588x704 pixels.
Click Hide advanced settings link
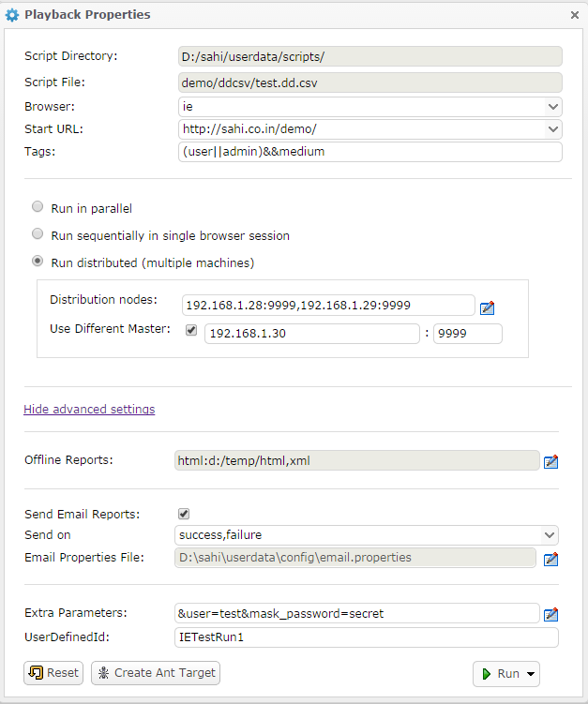89,410
